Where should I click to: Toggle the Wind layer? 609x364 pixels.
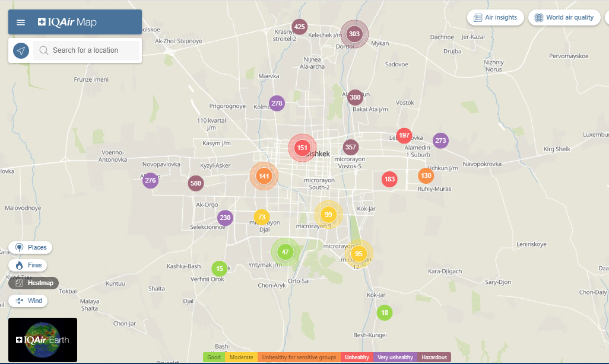28,301
